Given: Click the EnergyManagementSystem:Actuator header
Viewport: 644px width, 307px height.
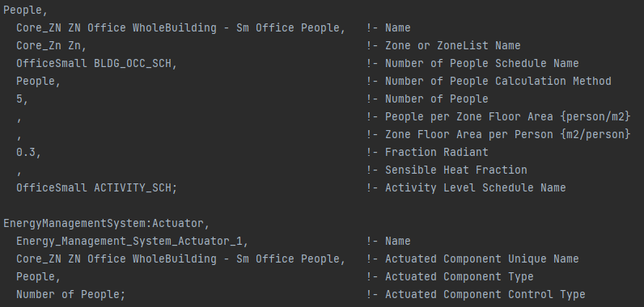Looking at the screenshot, I should coord(106,224).
